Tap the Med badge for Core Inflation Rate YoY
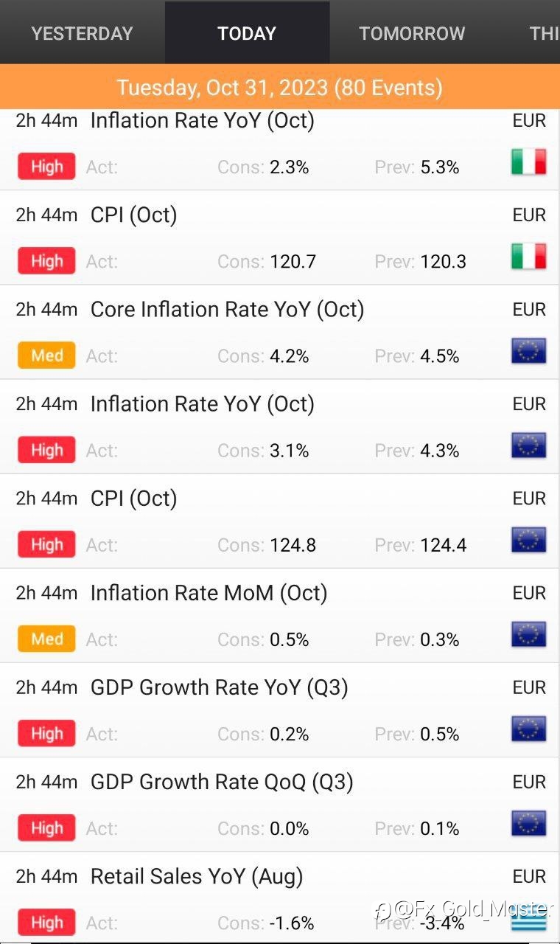 click(46, 355)
